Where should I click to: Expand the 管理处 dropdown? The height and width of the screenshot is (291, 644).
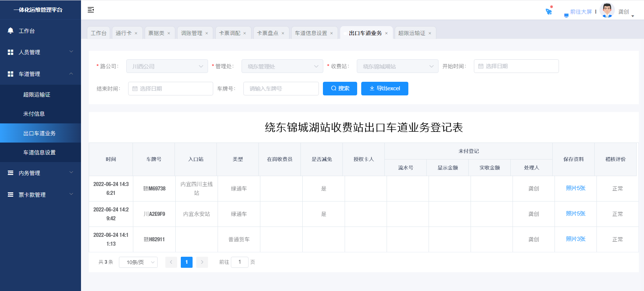282,66
